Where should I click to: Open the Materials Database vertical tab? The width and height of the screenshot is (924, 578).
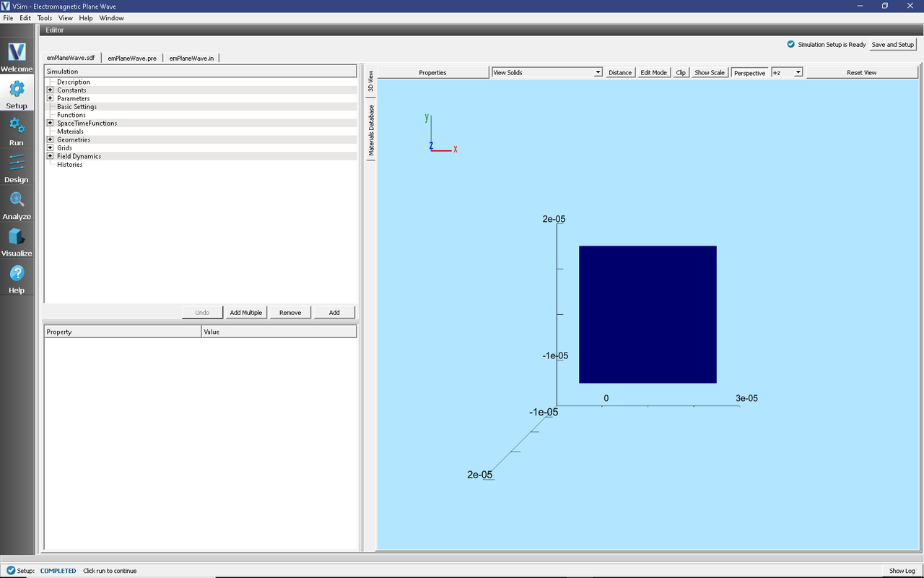coord(371,130)
